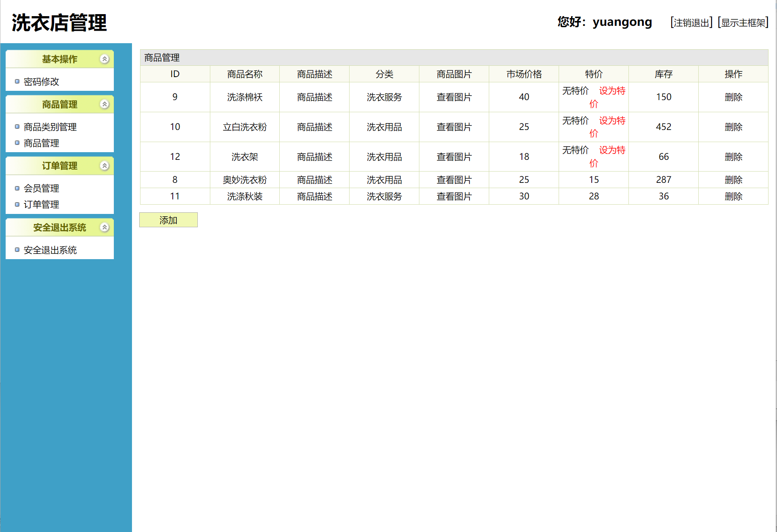Open 查看图片 for 洗涤秋装
The image size is (777, 532).
coord(454,196)
